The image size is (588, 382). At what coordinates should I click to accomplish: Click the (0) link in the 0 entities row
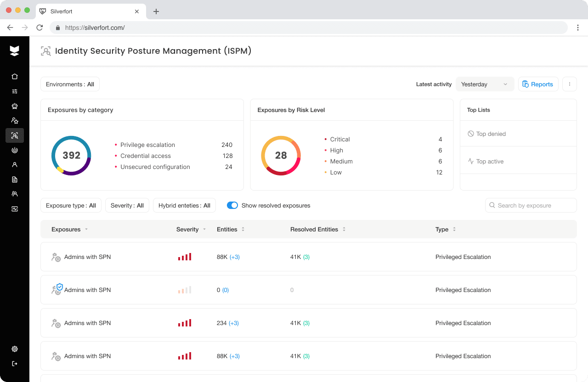(x=226, y=290)
